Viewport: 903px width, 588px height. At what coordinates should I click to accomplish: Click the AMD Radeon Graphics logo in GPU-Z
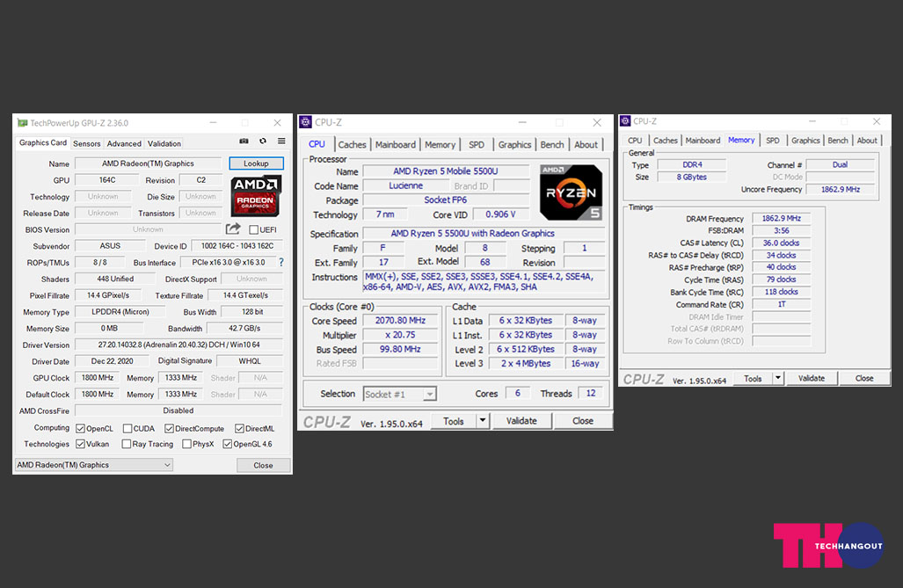tap(256, 196)
